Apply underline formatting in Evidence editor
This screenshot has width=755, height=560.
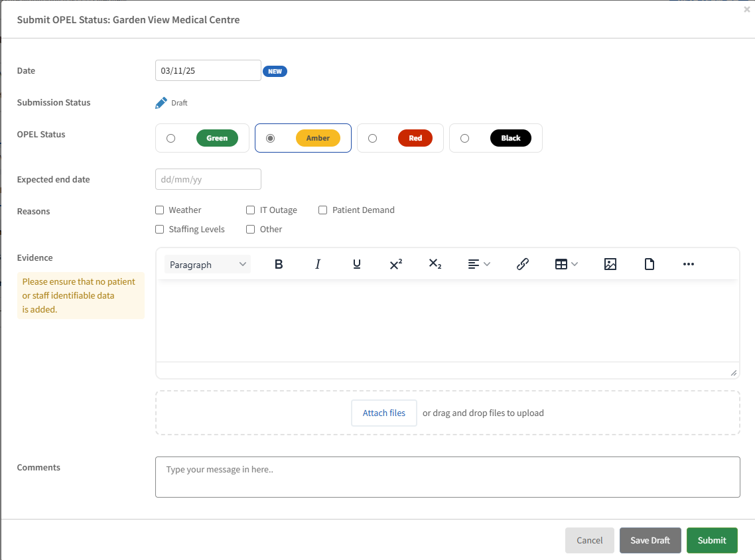[357, 264]
